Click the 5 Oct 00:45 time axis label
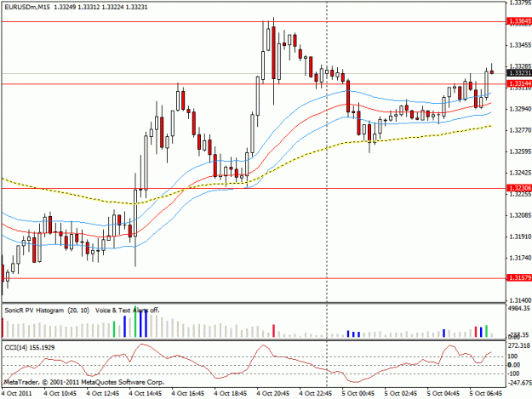 click(x=358, y=394)
